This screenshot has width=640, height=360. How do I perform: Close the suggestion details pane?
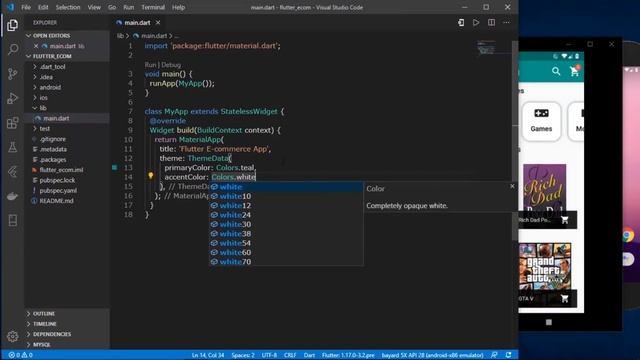point(512,186)
